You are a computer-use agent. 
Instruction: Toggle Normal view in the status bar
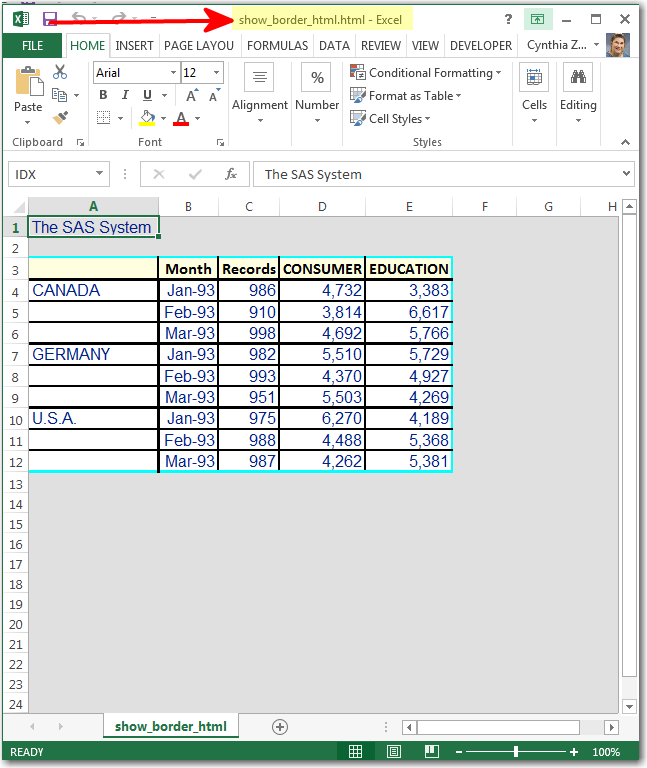[355, 751]
